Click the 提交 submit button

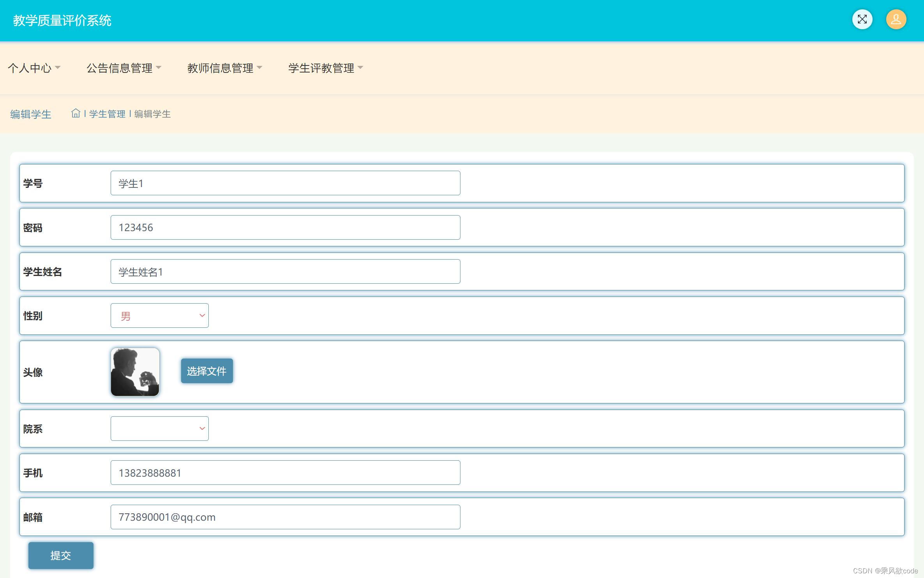(61, 555)
